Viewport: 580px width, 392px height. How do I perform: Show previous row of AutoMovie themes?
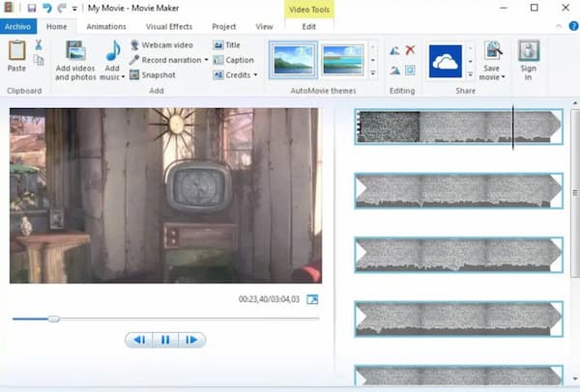pyautogui.click(x=373, y=47)
